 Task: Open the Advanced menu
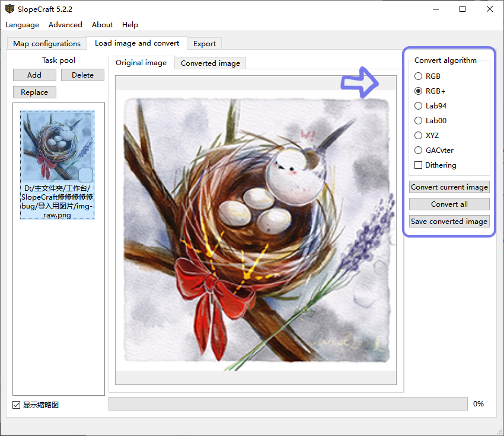[x=65, y=25]
